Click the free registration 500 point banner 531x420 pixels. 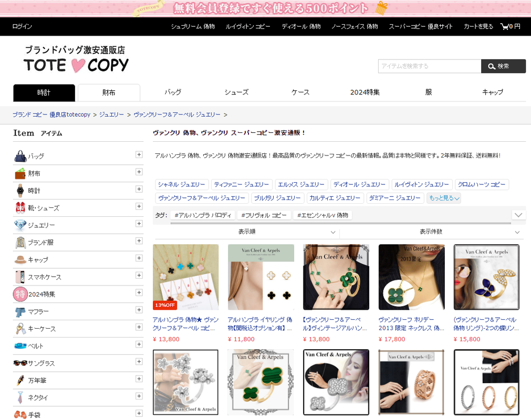coord(266,8)
